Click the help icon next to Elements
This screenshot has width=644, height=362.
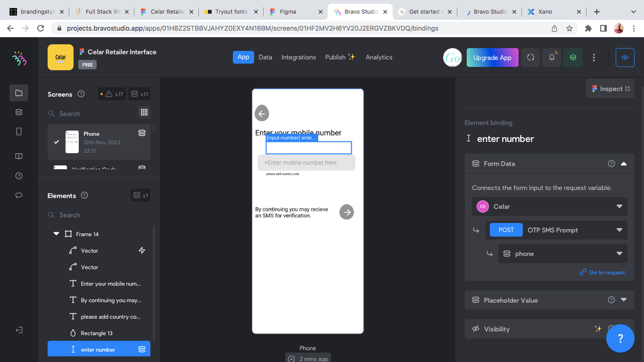click(84, 195)
